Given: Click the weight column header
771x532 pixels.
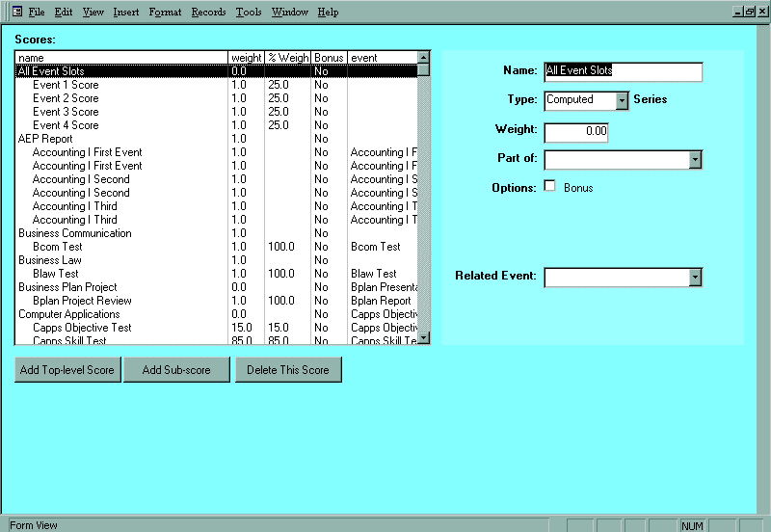Looking at the screenshot, I should pyautogui.click(x=247, y=58).
